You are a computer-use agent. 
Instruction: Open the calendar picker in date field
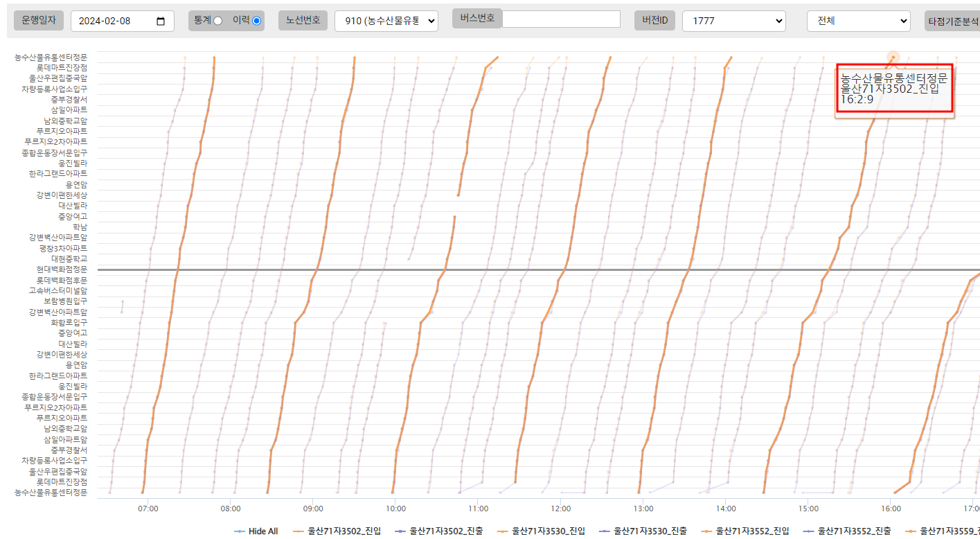coord(161,21)
